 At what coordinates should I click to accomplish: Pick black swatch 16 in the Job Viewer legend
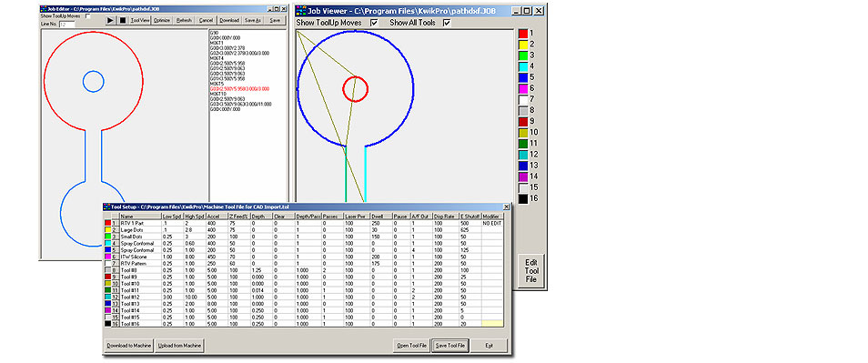click(522, 198)
